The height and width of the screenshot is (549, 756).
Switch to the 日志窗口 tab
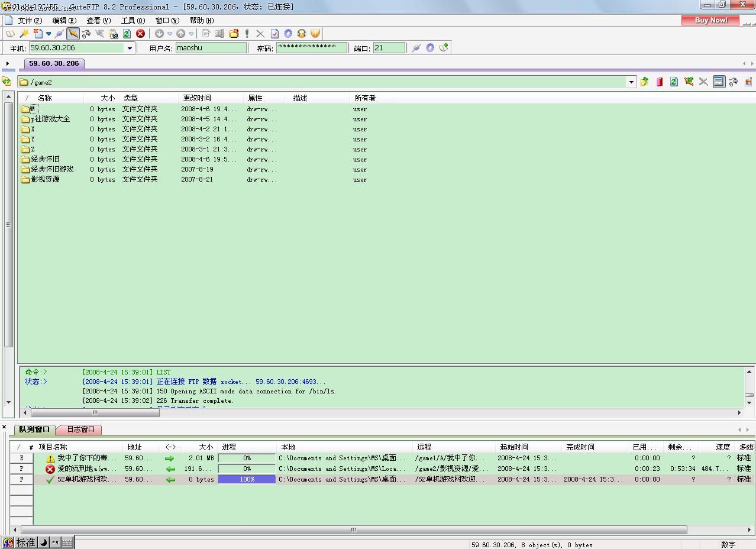[80, 429]
